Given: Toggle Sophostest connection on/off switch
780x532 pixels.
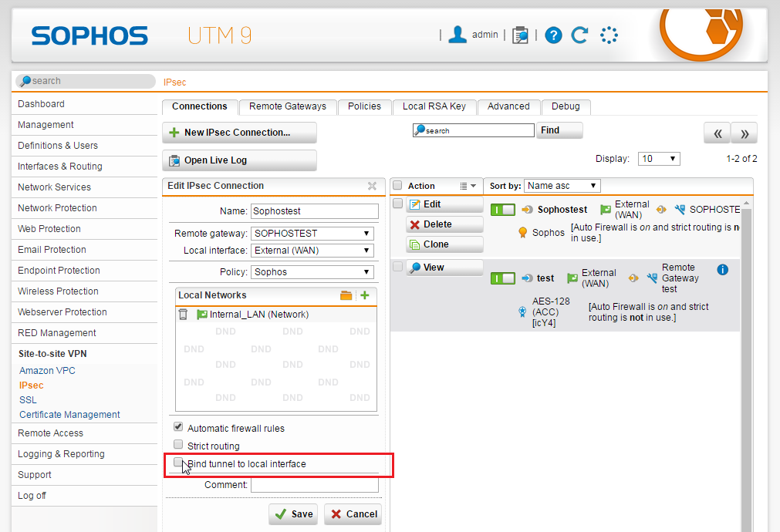Looking at the screenshot, I should 503,210.
